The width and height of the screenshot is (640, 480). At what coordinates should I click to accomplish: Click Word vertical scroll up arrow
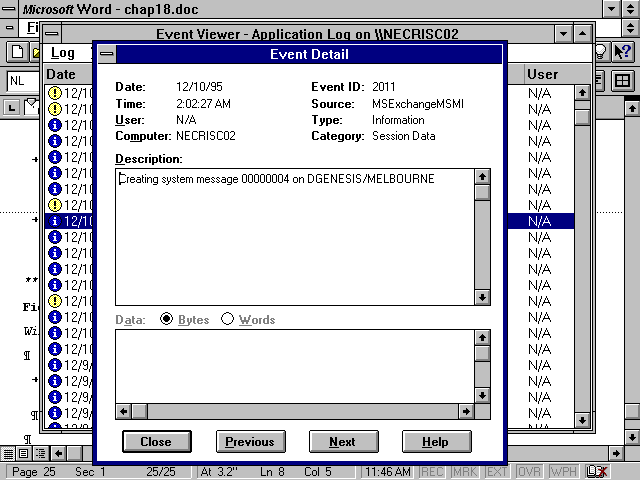point(632,108)
